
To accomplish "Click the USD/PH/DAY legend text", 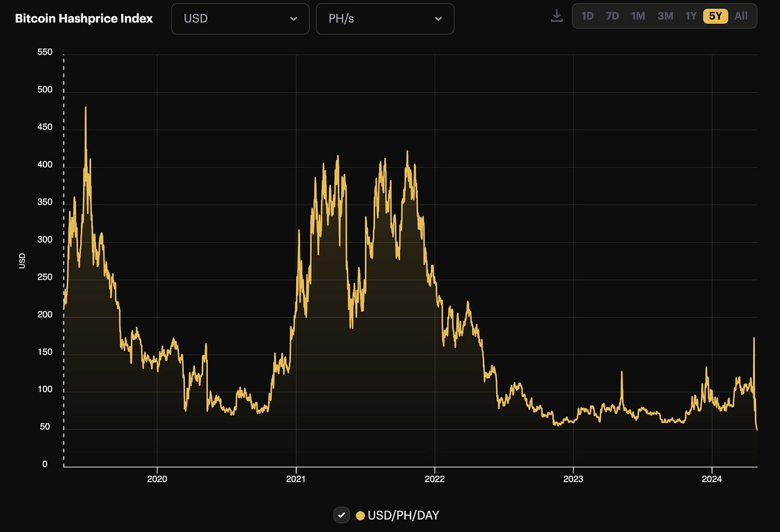I will [x=404, y=515].
